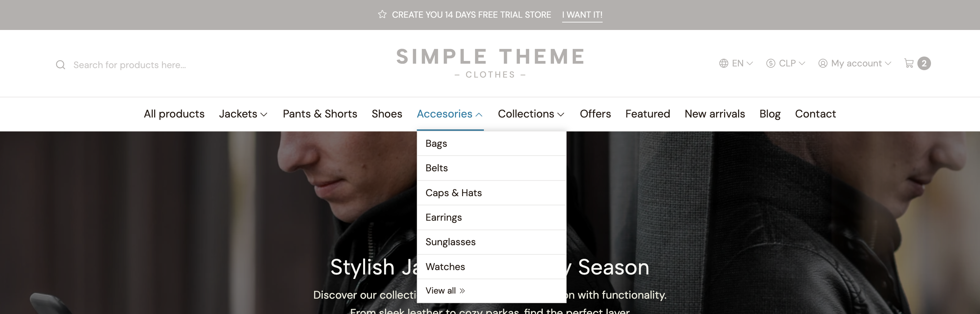
Task: Expand the Jackets menu dropdown
Action: (x=243, y=114)
